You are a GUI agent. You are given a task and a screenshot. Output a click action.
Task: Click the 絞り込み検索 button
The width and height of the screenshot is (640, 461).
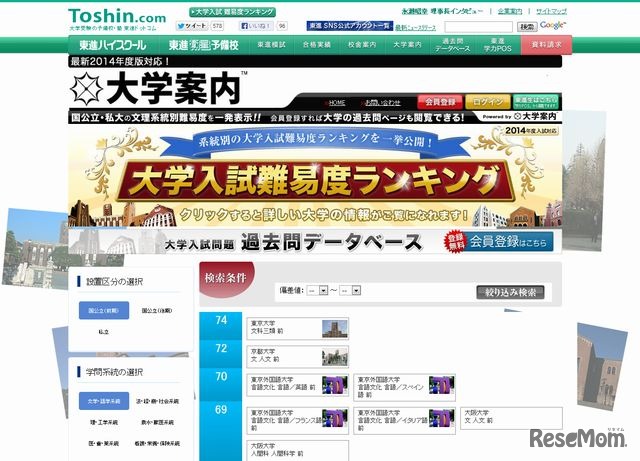510,292
